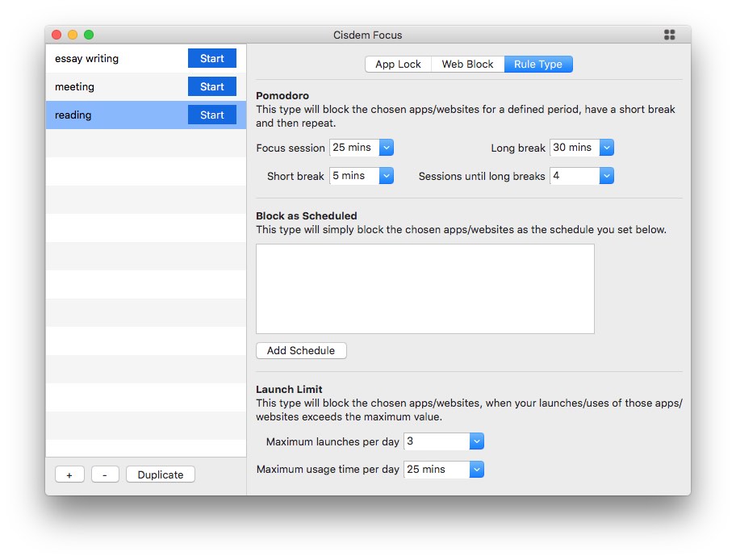Click the minus button to remove profile
736x560 pixels.
pos(105,474)
